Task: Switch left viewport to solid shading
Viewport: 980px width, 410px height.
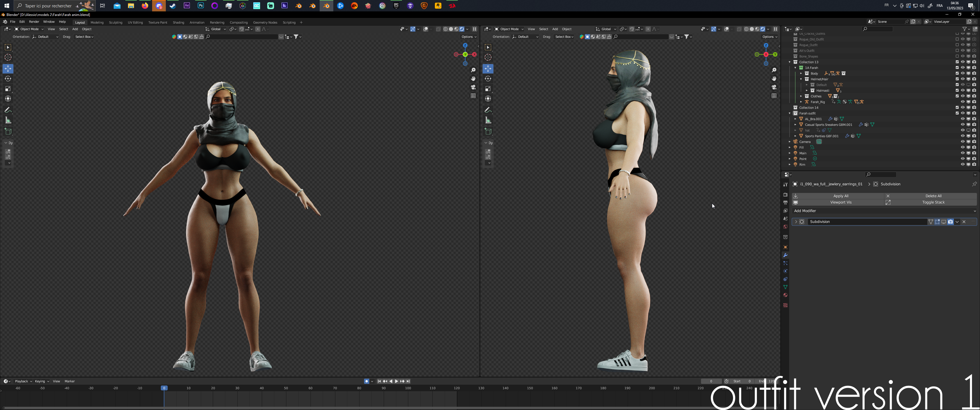Action: (451, 29)
